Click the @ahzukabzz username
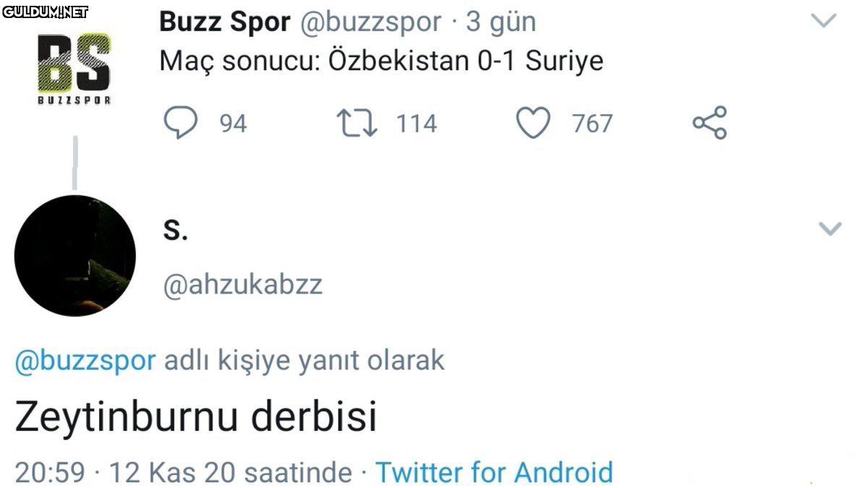The height and width of the screenshot is (488, 868). coord(242,285)
